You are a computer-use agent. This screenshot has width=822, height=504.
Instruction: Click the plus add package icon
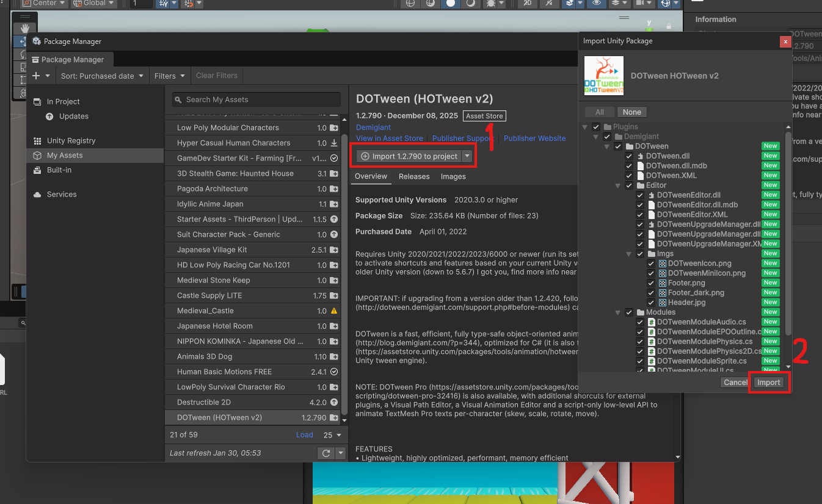point(36,76)
